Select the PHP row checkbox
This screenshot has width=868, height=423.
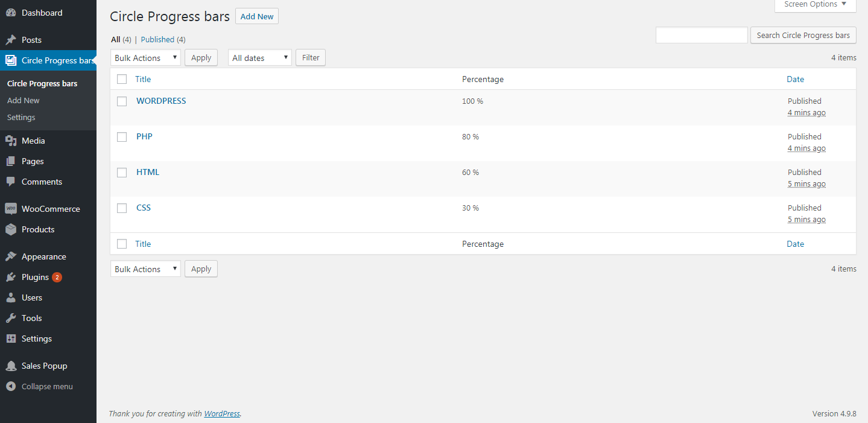[122, 137]
